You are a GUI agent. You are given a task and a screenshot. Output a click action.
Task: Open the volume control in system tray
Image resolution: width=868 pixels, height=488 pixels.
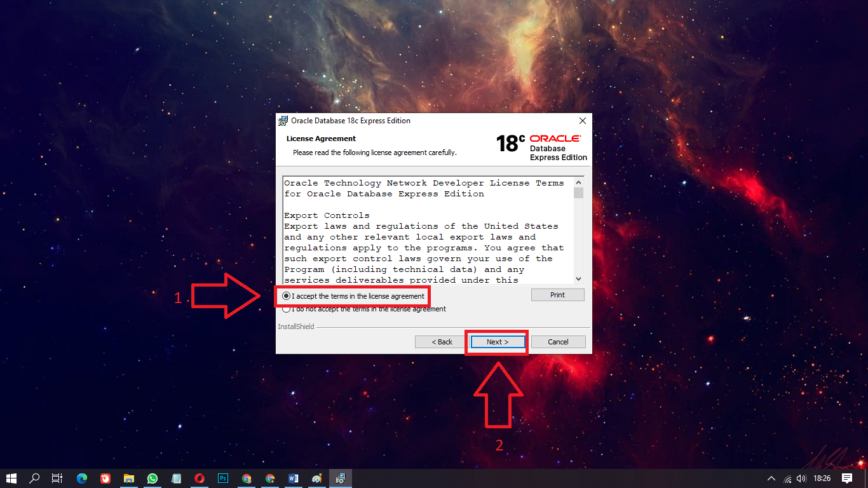801,478
